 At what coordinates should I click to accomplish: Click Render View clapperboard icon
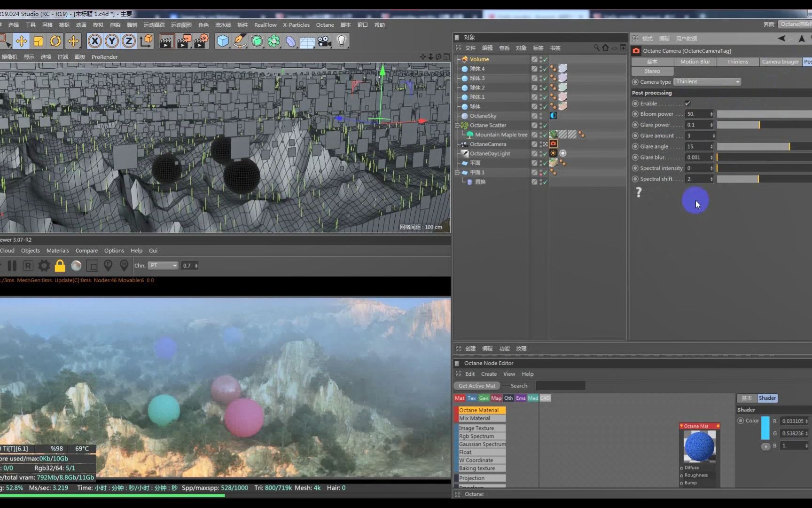166,41
